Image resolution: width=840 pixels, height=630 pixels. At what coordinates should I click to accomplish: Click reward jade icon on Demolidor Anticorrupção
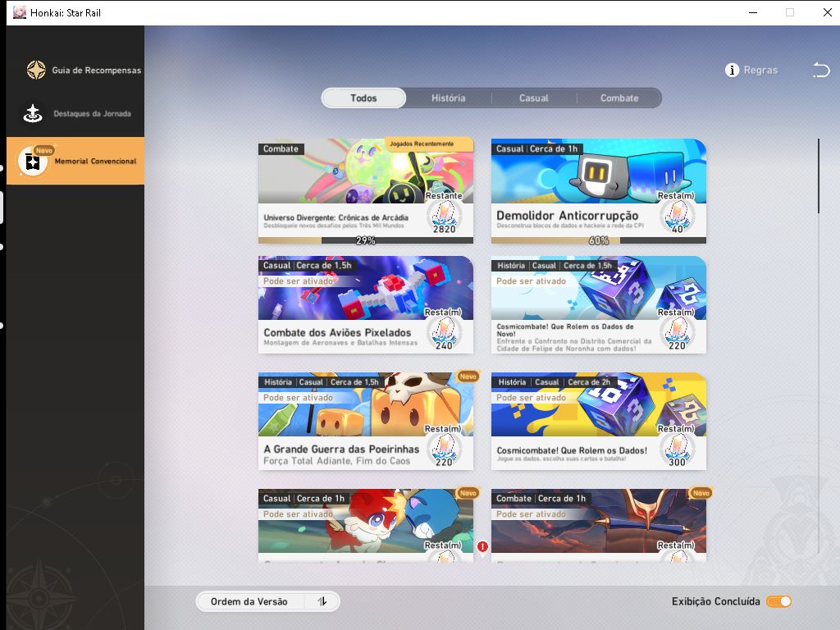677,217
